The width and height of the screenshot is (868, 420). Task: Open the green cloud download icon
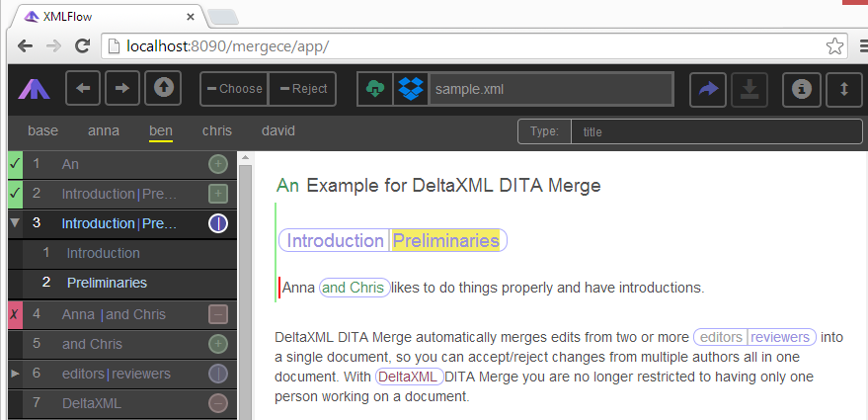pos(375,89)
